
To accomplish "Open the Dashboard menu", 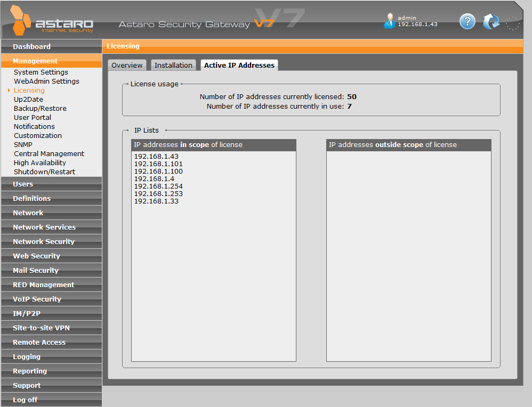I will click(x=52, y=46).
